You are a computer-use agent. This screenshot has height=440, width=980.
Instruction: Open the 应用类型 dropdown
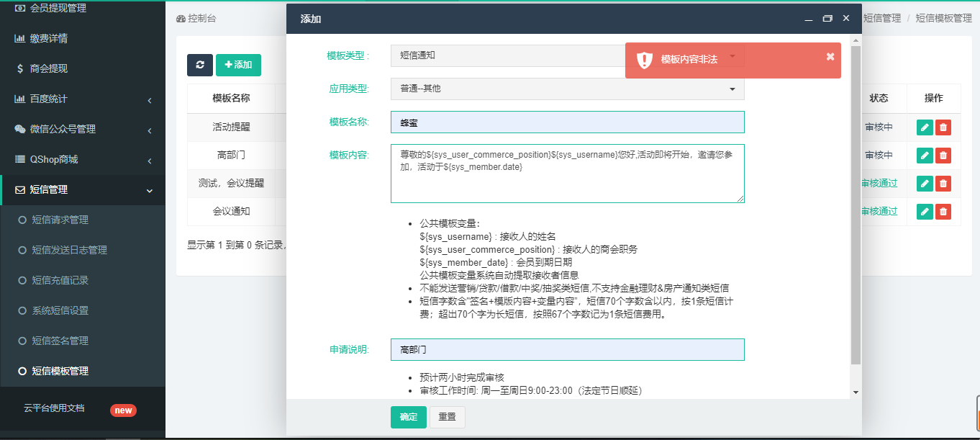point(567,89)
